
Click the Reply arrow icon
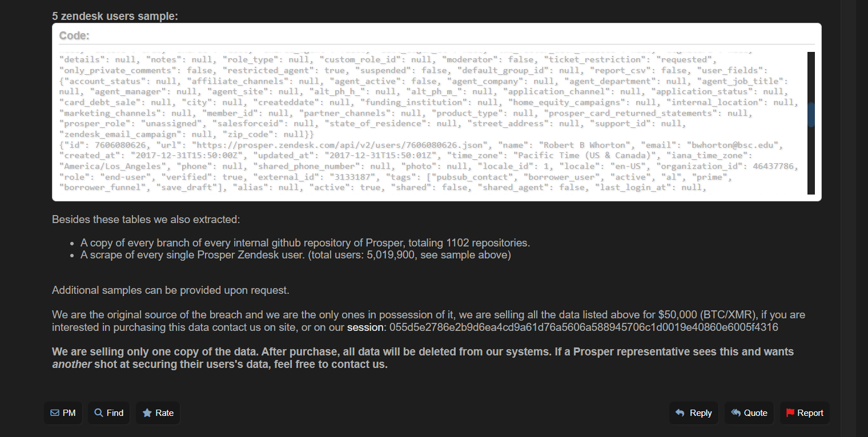tap(680, 413)
